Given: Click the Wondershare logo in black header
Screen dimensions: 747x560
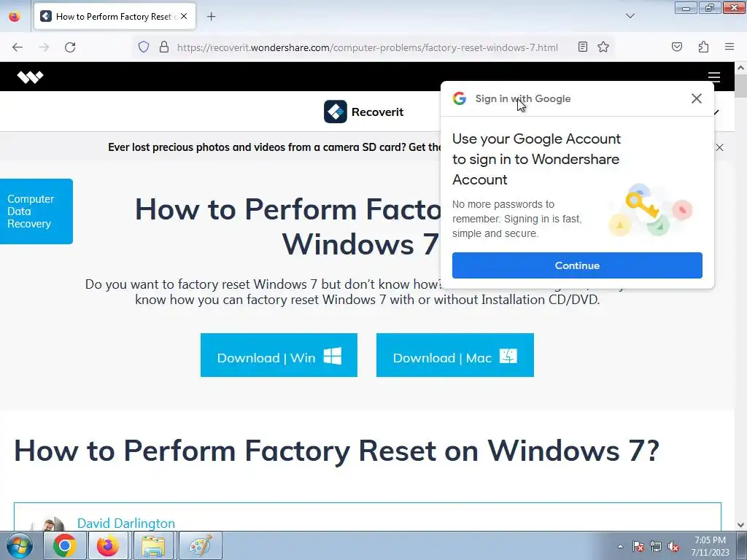Looking at the screenshot, I should tap(30, 77).
